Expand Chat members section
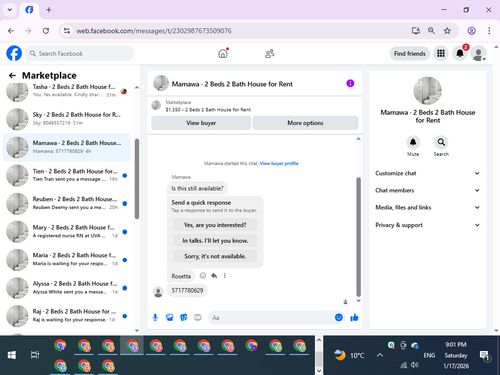500x375 pixels. coord(427,190)
